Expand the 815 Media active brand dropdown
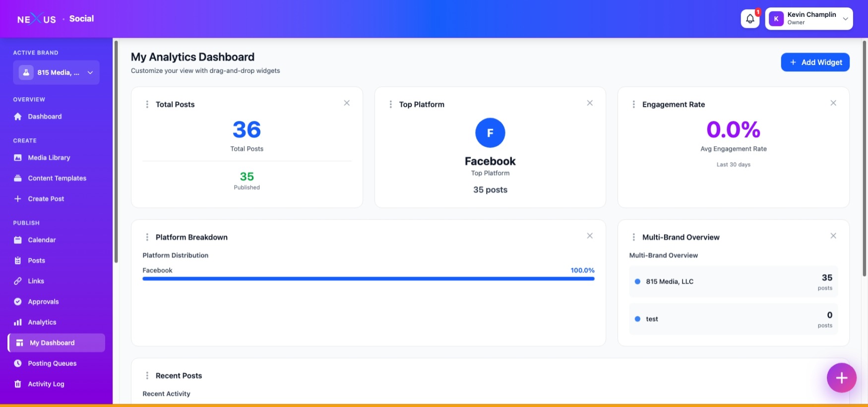Screen dimensions: 868x407 pos(56,72)
